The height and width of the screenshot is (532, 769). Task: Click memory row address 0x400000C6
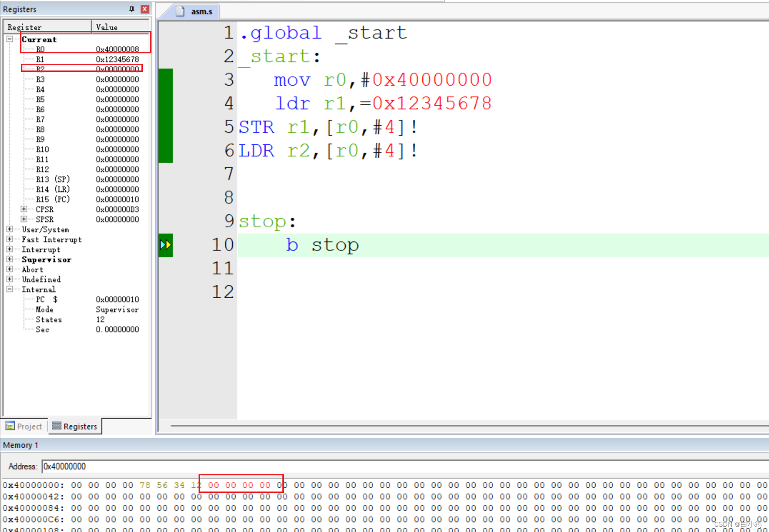click(33, 520)
